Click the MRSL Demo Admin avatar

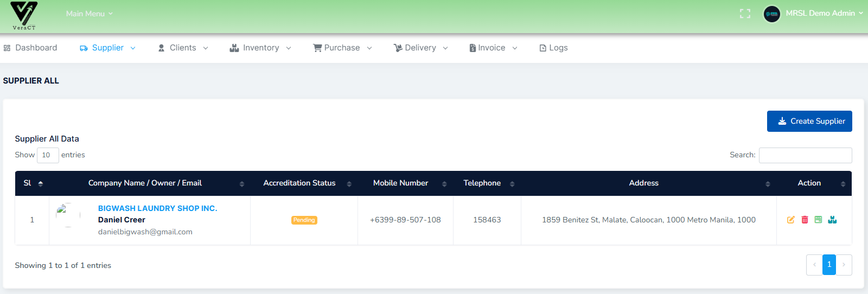771,14
